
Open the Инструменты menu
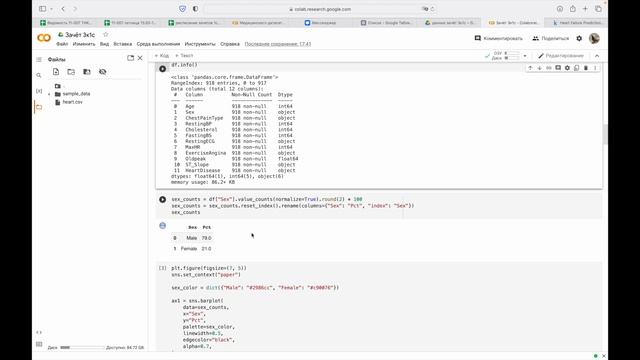tap(200, 44)
